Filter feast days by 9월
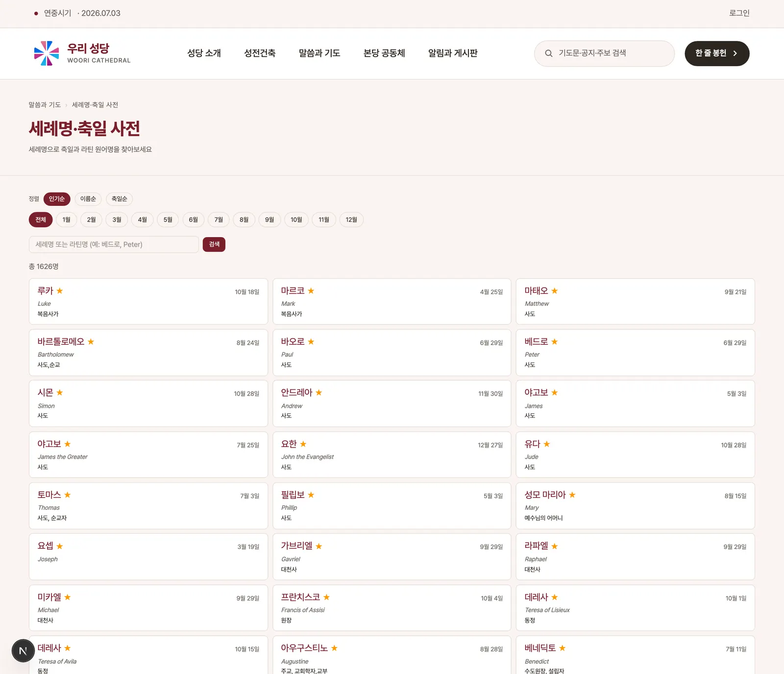 269,220
